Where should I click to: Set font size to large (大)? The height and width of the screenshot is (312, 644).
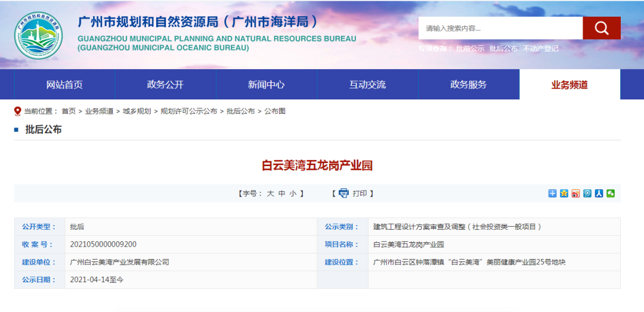pyautogui.click(x=270, y=194)
